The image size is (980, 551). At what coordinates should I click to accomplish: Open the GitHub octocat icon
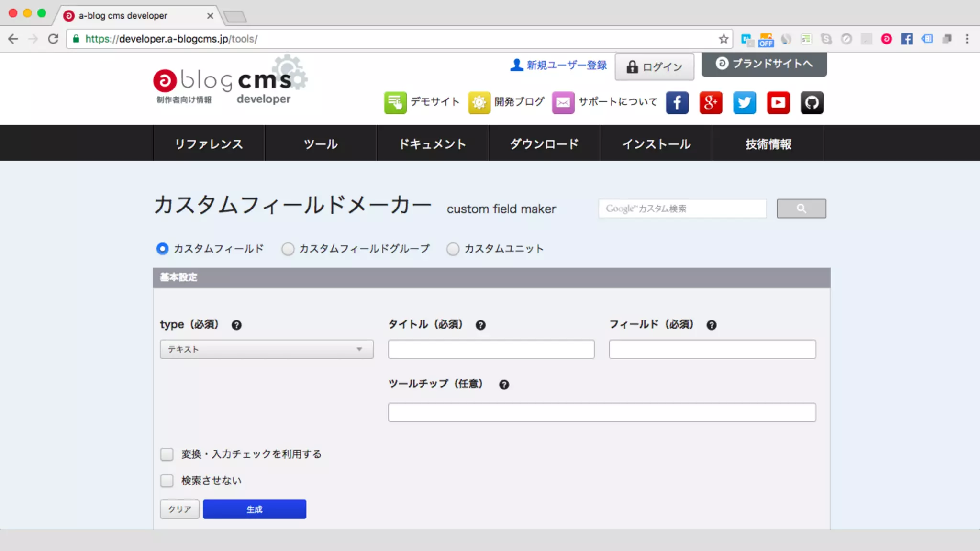pos(812,103)
